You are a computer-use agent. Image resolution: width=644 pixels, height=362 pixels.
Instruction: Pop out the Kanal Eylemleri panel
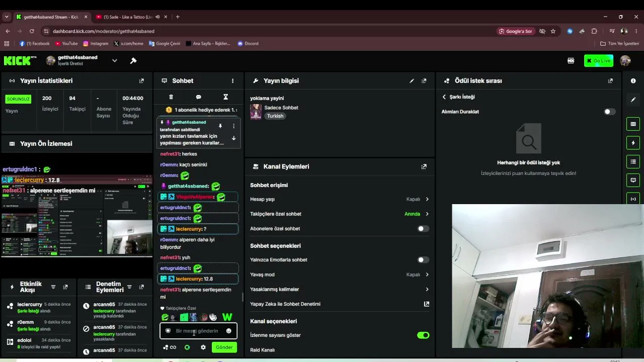(x=424, y=167)
